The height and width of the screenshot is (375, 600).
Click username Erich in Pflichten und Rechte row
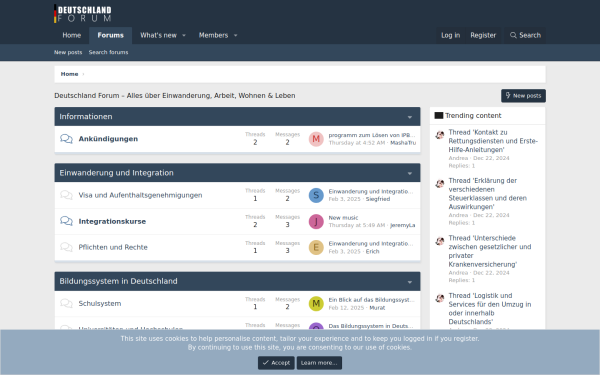(x=372, y=251)
